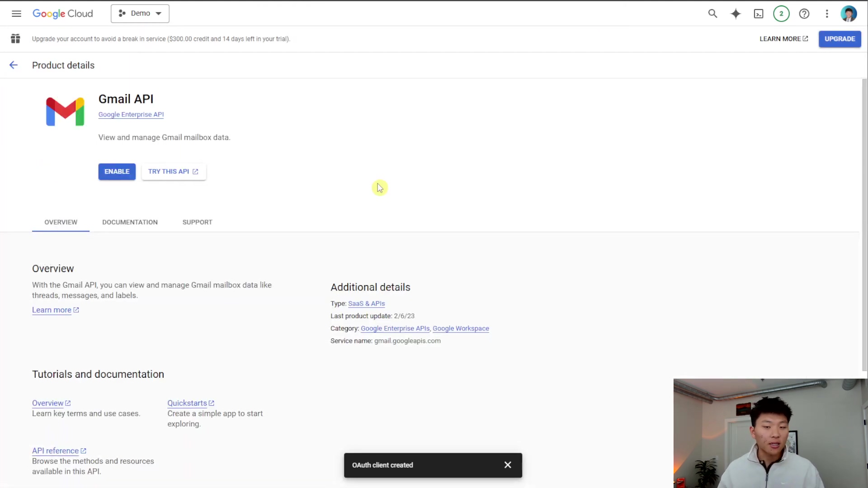
Task: Click the gift icon in the trial banner
Action: click(15, 39)
